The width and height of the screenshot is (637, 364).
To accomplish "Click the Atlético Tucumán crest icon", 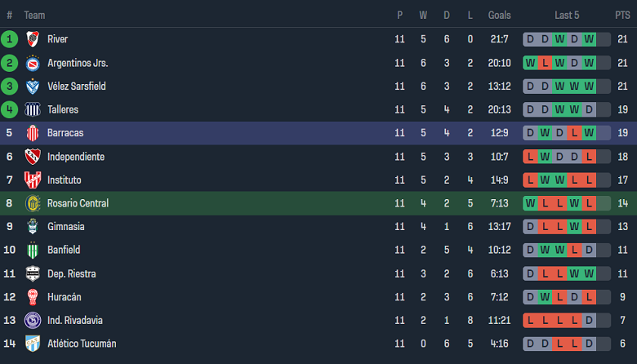I will [x=33, y=344].
